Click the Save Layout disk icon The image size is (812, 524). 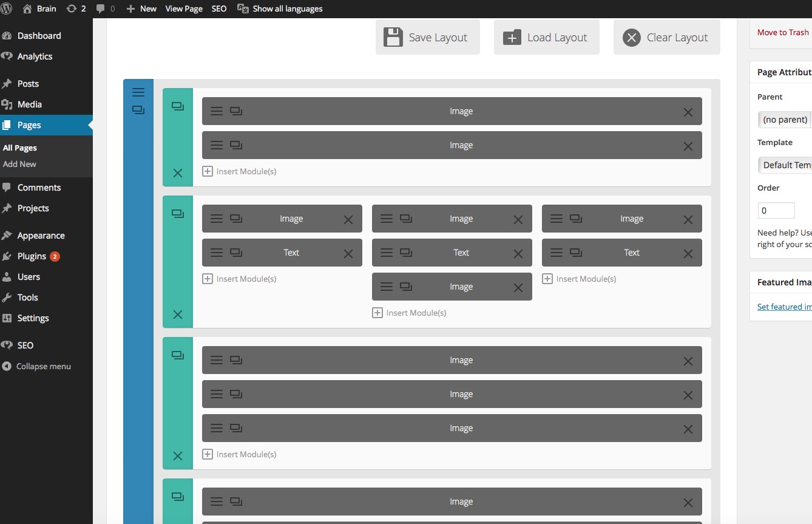[x=393, y=37]
